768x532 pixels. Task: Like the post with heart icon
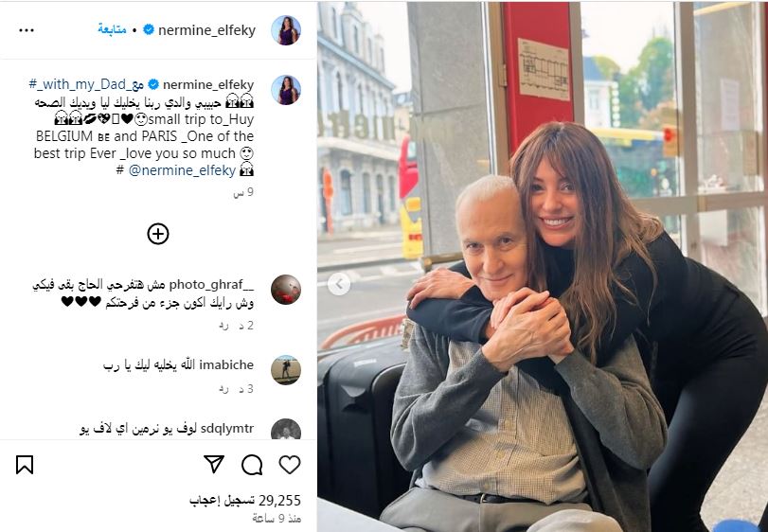click(x=290, y=465)
